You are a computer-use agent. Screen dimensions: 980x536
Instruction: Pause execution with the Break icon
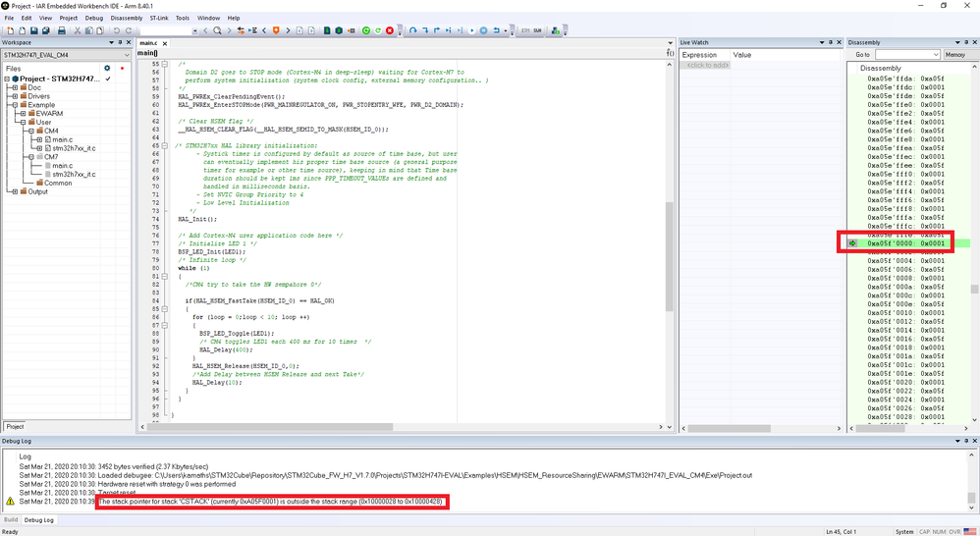[x=483, y=30]
